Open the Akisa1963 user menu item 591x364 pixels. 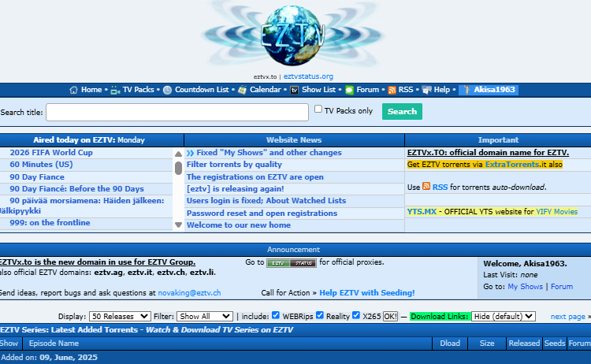tap(489, 90)
